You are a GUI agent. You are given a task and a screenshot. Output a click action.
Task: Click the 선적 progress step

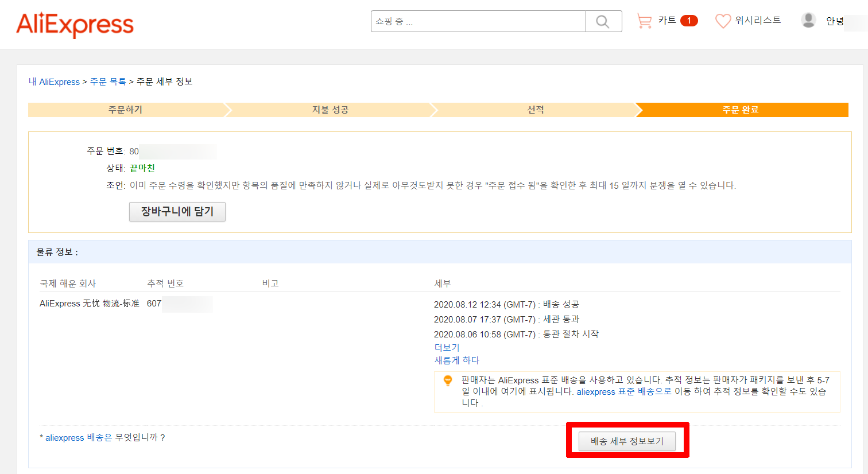[536, 110]
